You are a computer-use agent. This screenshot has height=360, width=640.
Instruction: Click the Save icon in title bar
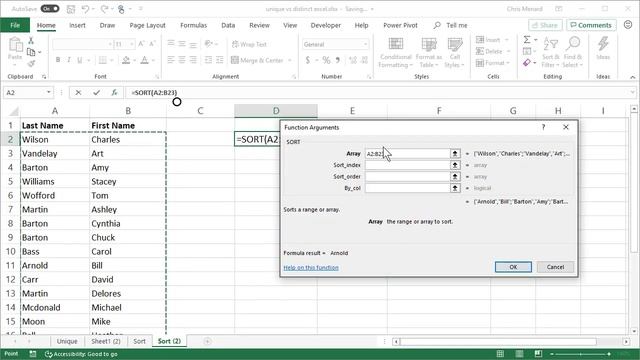point(71,9)
